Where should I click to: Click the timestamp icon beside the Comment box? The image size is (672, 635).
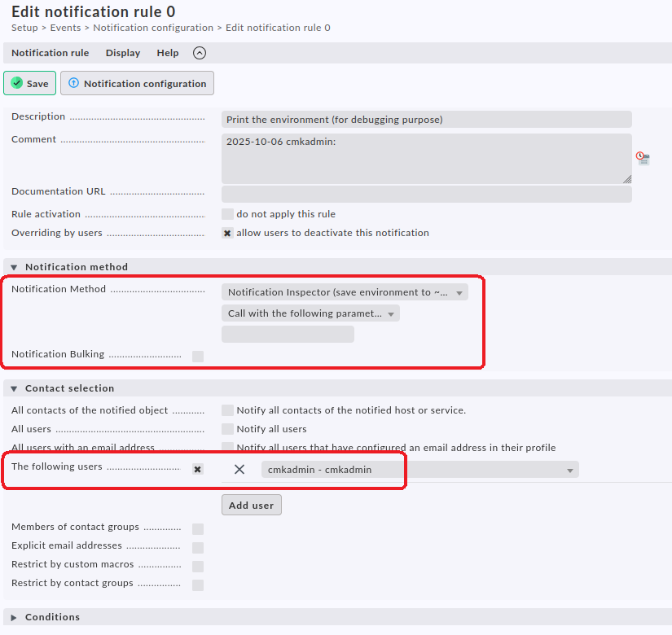(643, 158)
